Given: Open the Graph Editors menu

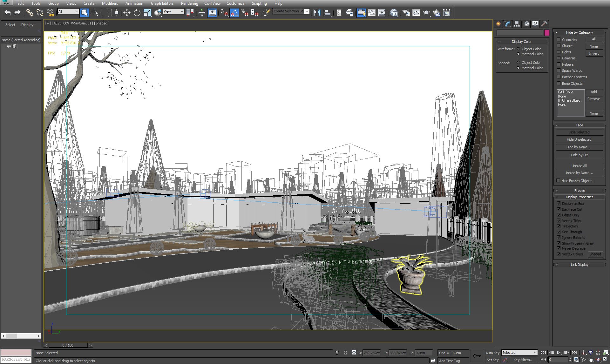Looking at the screenshot, I should (162, 3).
